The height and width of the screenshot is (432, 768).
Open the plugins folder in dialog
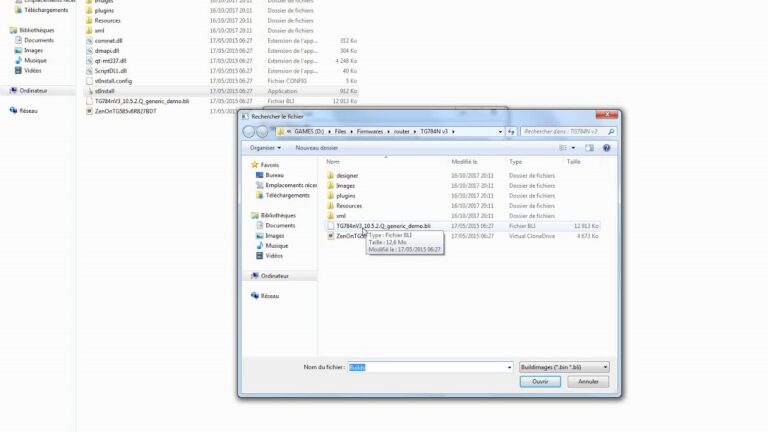coord(346,195)
